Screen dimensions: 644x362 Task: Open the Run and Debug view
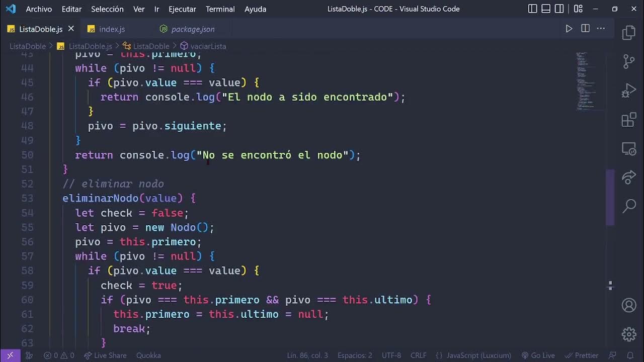point(629,91)
